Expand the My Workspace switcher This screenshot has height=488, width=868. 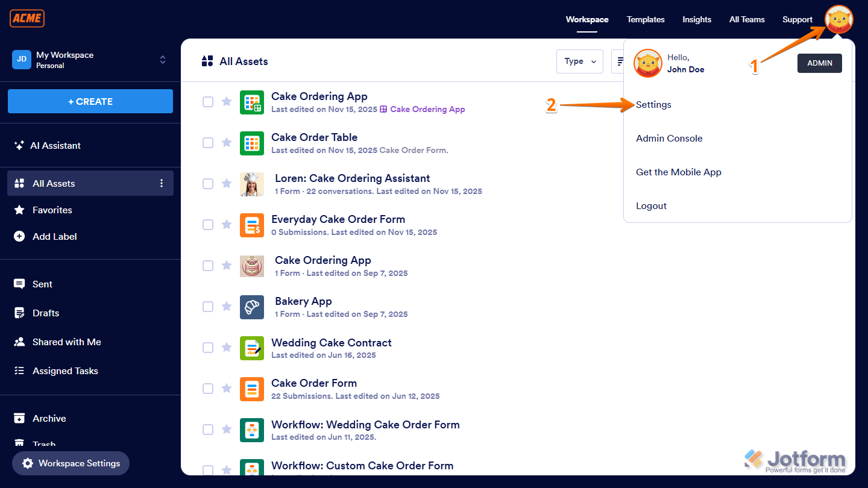coord(162,60)
